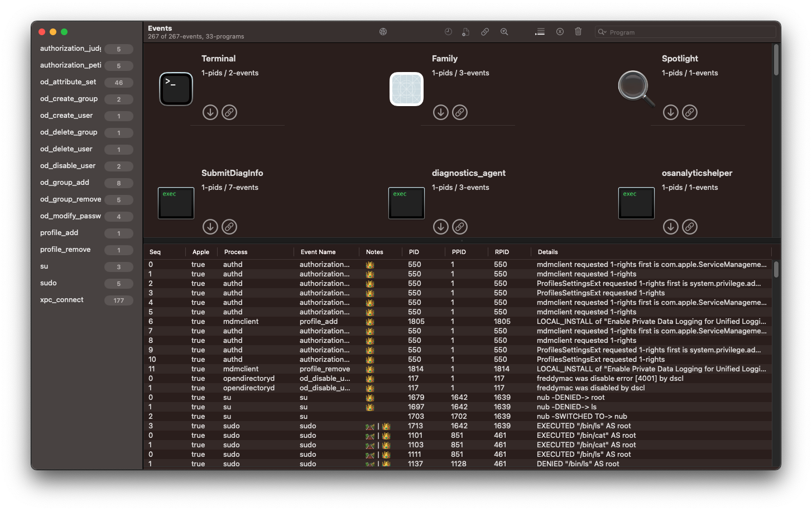Image resolution: width=812 pixels, height=511 pixels.
Task: Click diagnostics_agent's download arrow button
Action: point(441,227)
